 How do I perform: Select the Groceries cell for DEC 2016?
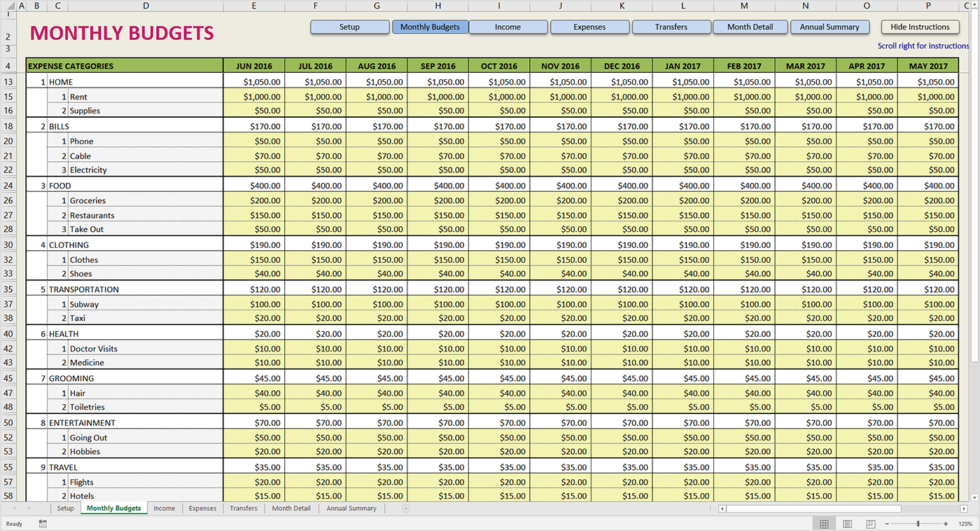click(x=622, y=200)
